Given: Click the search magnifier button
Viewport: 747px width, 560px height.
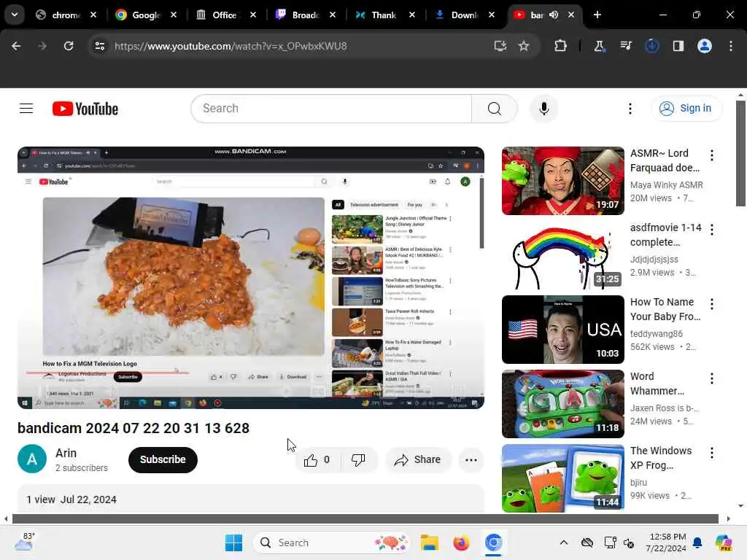Looking at the screenshot, I should pos(495,109).
